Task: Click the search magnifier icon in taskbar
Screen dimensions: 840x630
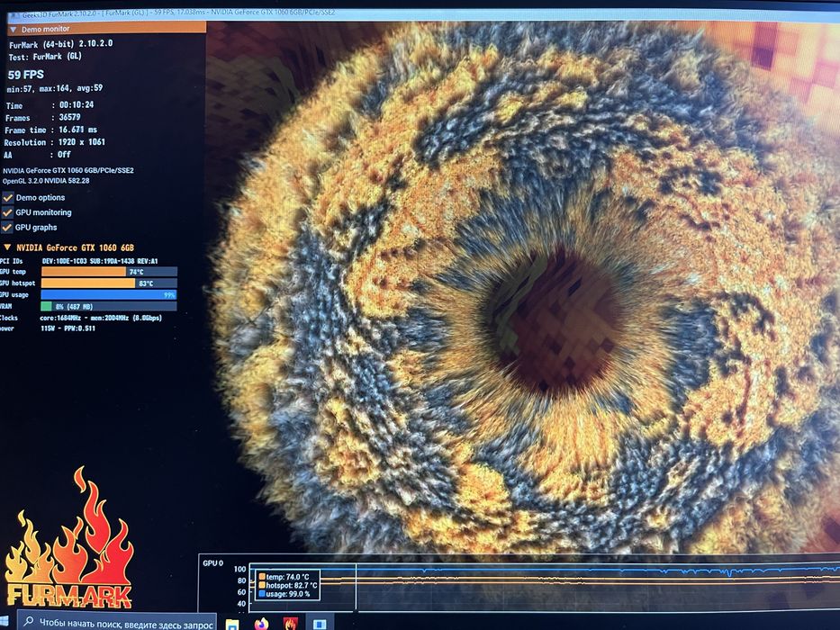Action: tap(29, 623)
